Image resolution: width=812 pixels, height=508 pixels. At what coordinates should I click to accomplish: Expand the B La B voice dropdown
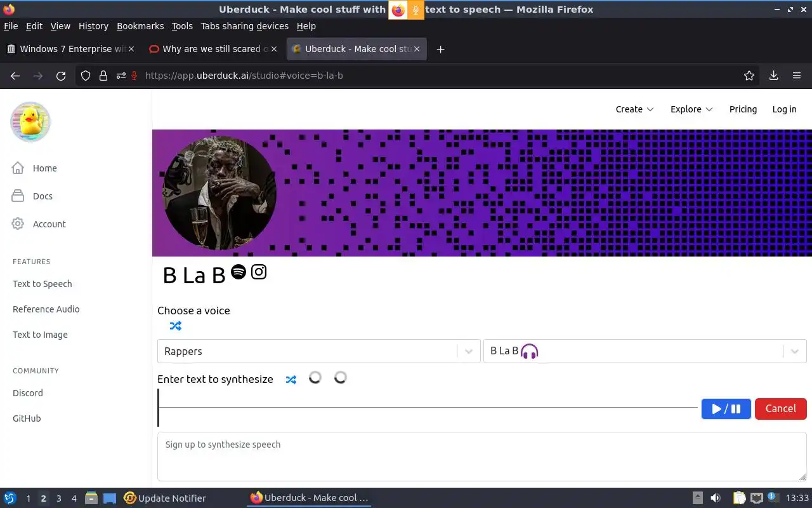[x=794, y=351]
